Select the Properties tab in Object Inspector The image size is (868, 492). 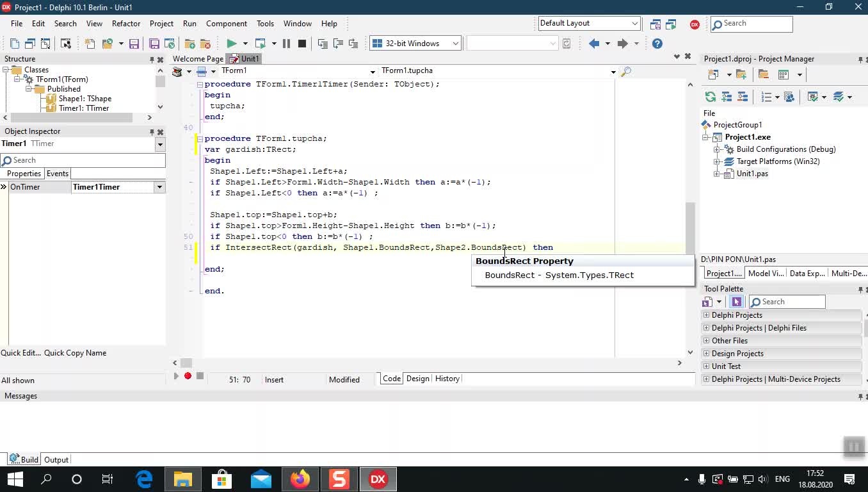24,174
